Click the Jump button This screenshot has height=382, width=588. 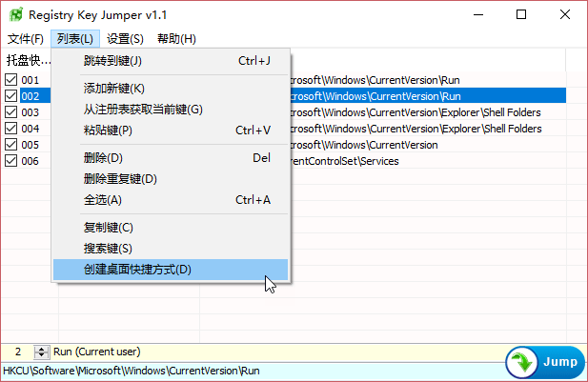pyautogui.click(x=545, y=363)
